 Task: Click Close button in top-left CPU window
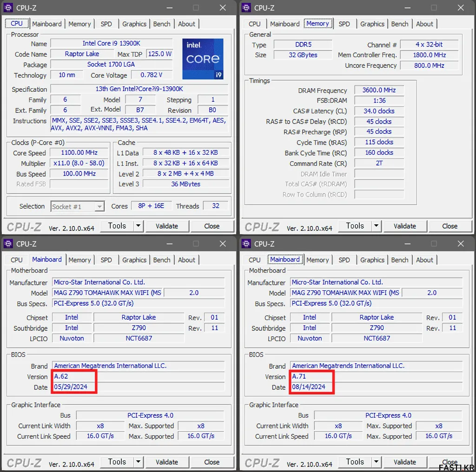click(212, 226)
